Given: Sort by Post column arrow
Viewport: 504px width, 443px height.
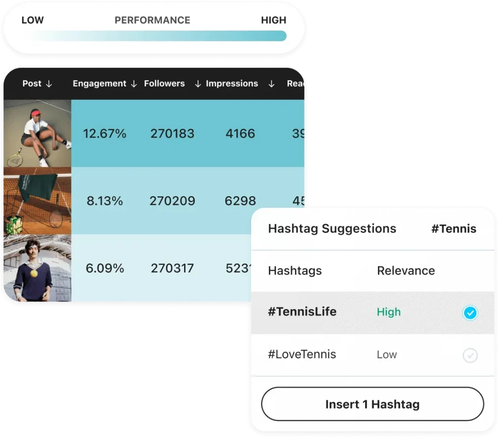Looking at the screenshot, I should (x=49, y=84).
